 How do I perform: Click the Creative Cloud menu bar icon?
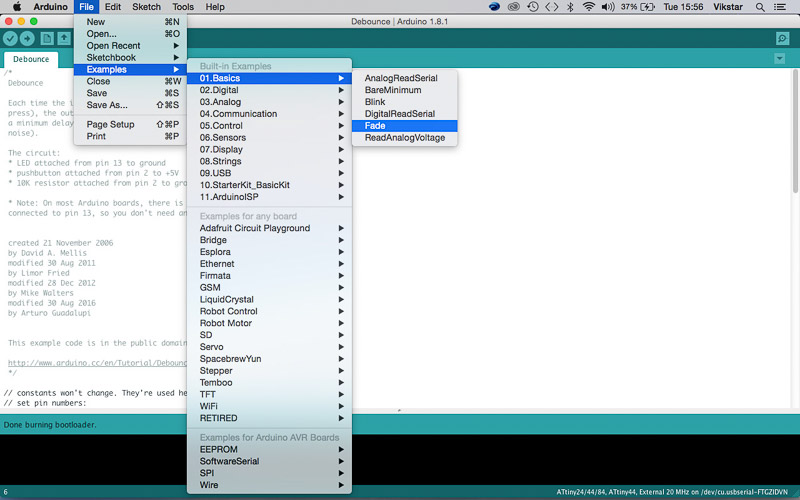tap(513, 7)
